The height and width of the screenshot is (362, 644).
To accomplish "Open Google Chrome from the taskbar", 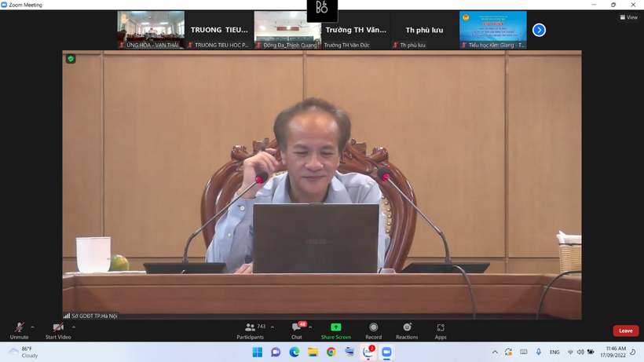I will (x=331, y=353).
